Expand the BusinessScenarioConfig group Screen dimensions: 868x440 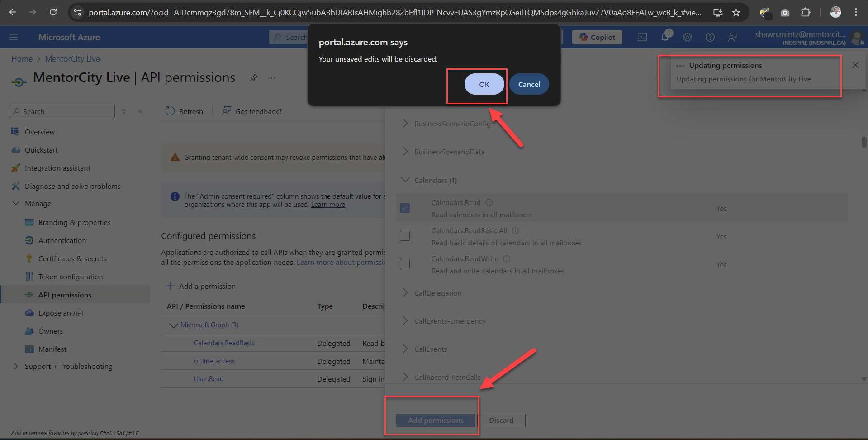coord(405,123)
